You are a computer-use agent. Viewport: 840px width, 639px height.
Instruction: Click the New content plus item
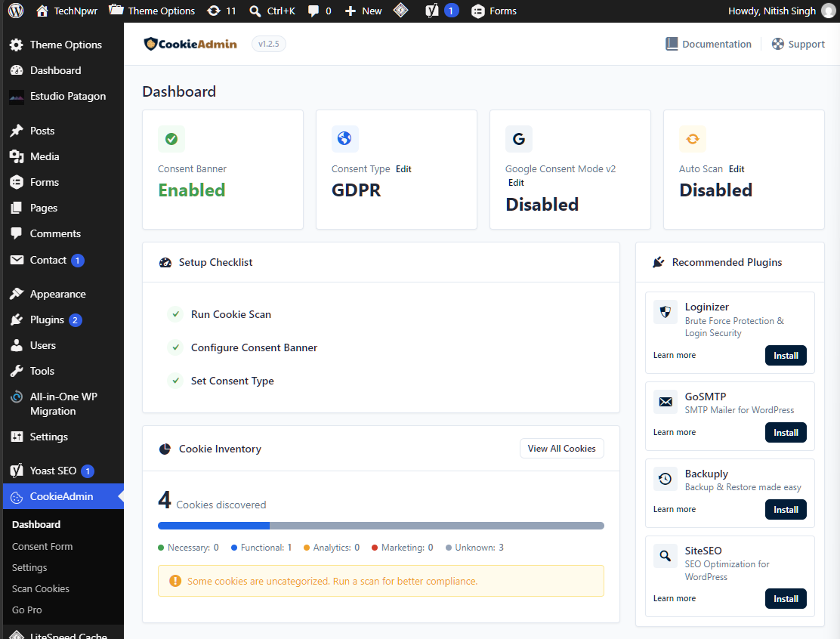click(x=363, y=11)
